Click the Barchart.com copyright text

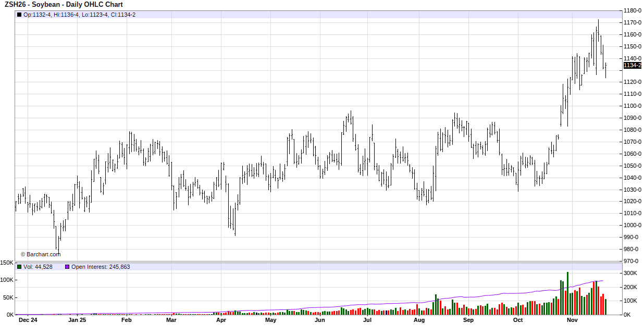click(41, 254)
